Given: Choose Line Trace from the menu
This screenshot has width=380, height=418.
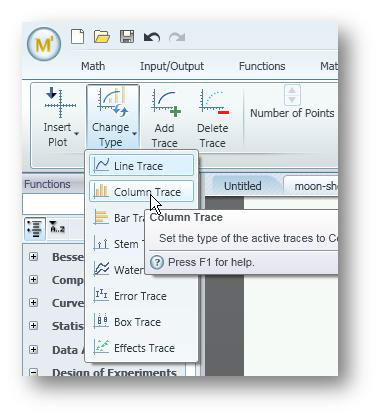Looking at the screenshot, I should coord(141,165).
